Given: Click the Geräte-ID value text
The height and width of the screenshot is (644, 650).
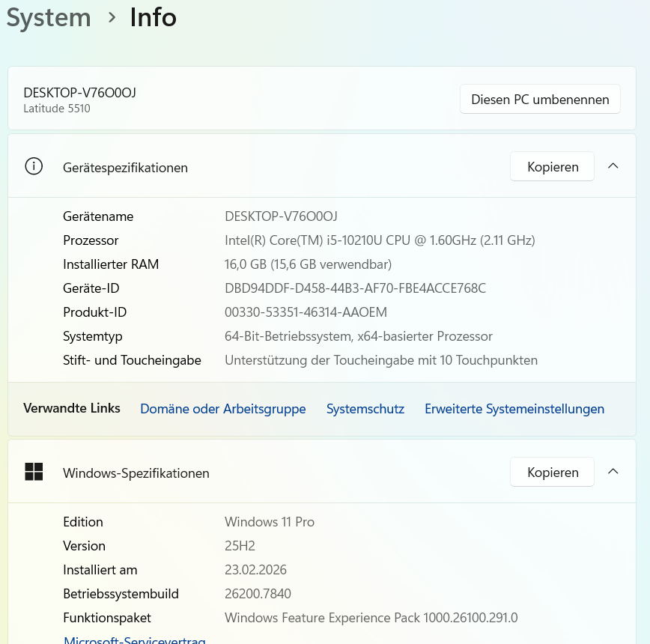Looking at the screenshot, I should coord(355,288).
